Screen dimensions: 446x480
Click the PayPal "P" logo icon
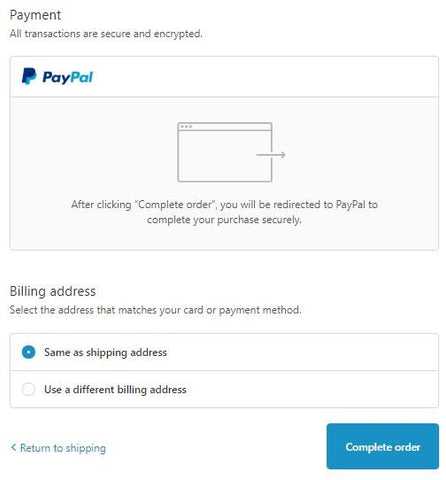[x=29, y=76]
